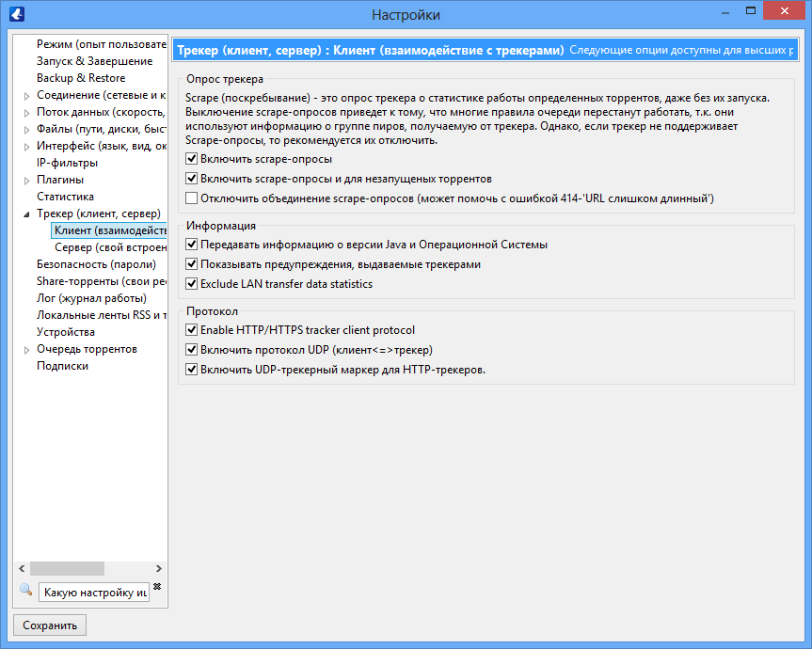Click 'Протокол' group title
Viewport: 812px width, 649px height.
pos(213,311)
